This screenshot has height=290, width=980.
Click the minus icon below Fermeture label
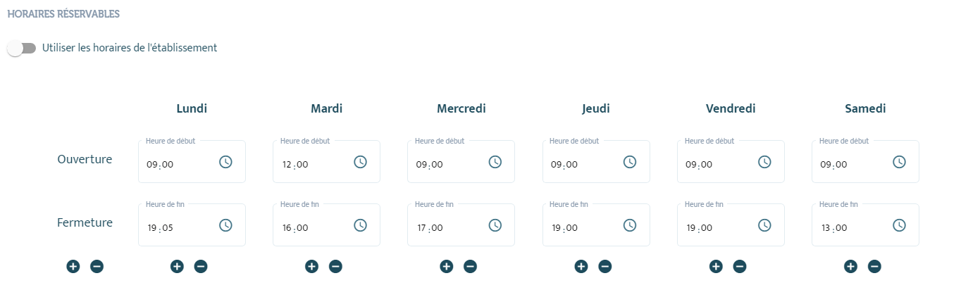(x=97, y=267)
